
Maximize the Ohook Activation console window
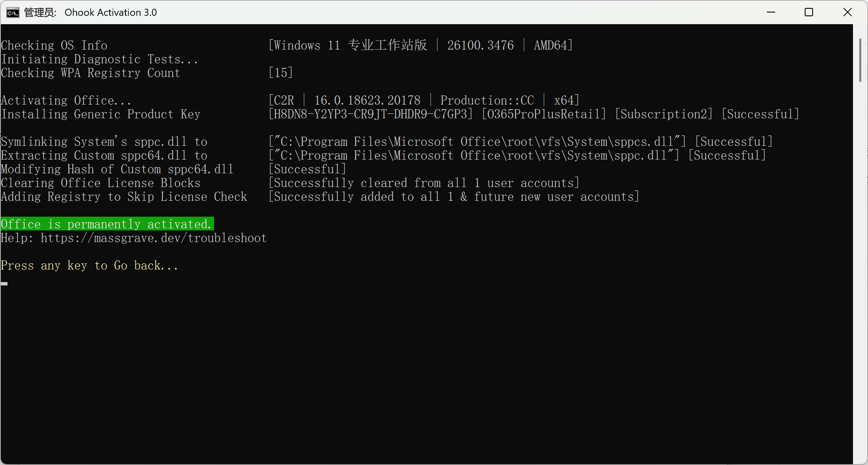(x=809, y=12)
